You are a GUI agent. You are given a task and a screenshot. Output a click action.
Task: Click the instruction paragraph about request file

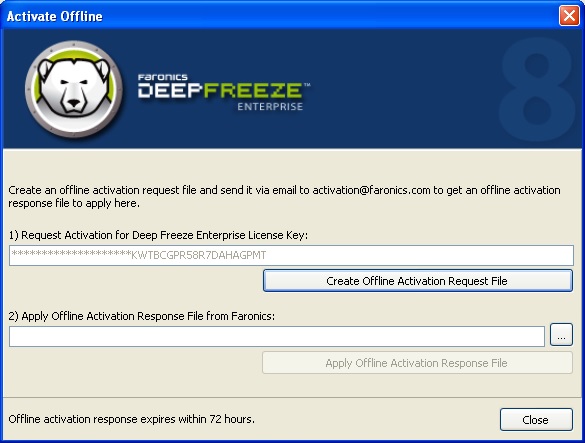[x=284, y=196]
